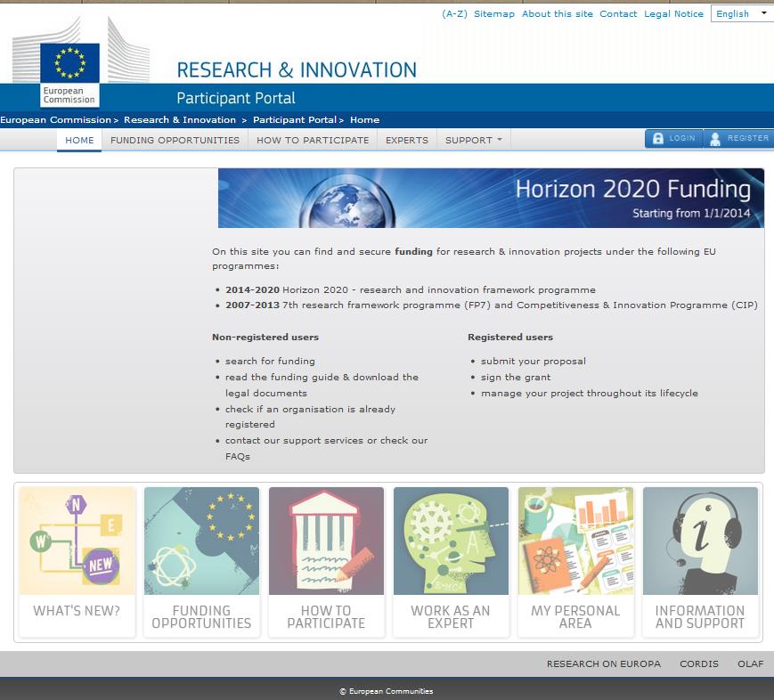Click 'check if an organisation is already registered'
Image resolution: width=774 pixels, height=700 pixels.
point(310,417)
